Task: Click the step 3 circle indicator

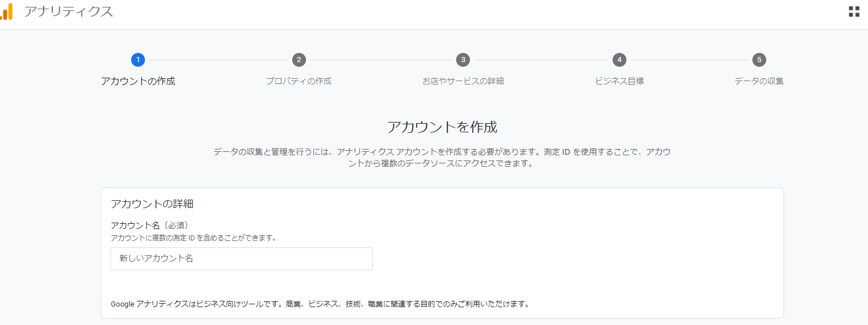Action: (x=463, y=60)
